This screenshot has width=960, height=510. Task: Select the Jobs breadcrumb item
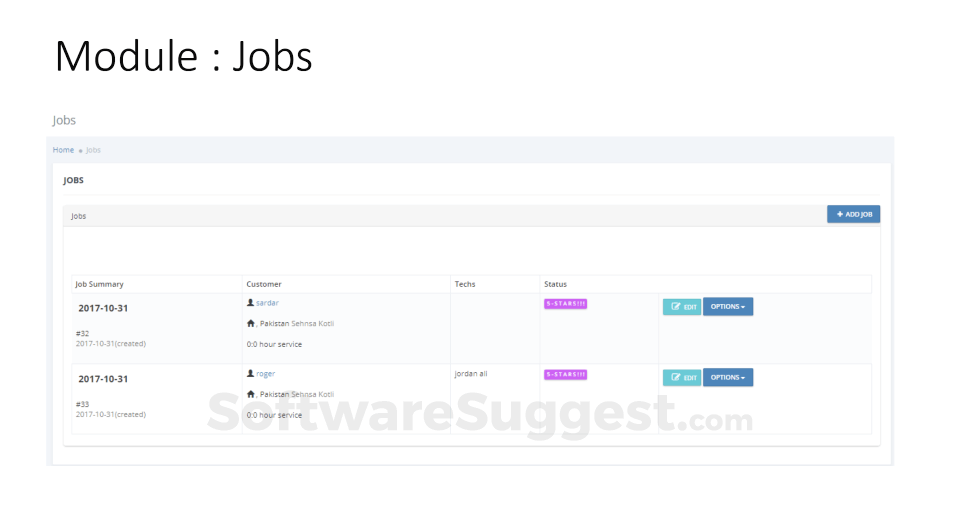[x=93, y=150]
